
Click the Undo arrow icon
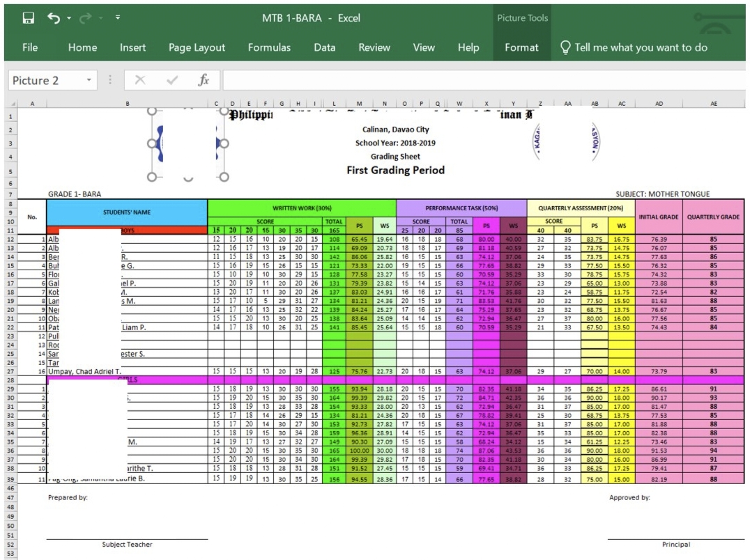click(x=54, y=18)
